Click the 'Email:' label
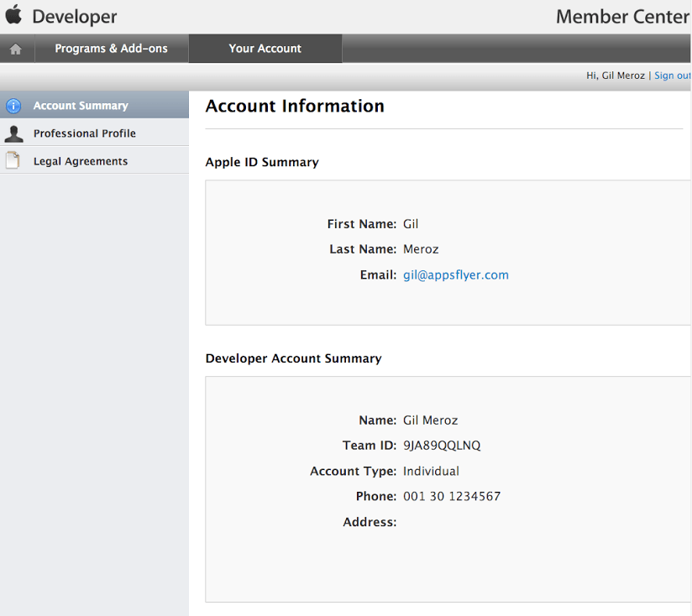Image resolution: width=692 pixels, height=616 pixels. [x=378, y=274]
